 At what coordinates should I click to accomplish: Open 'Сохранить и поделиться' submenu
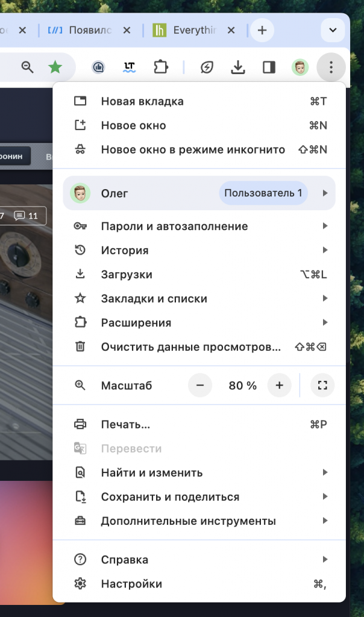[199, 497]
